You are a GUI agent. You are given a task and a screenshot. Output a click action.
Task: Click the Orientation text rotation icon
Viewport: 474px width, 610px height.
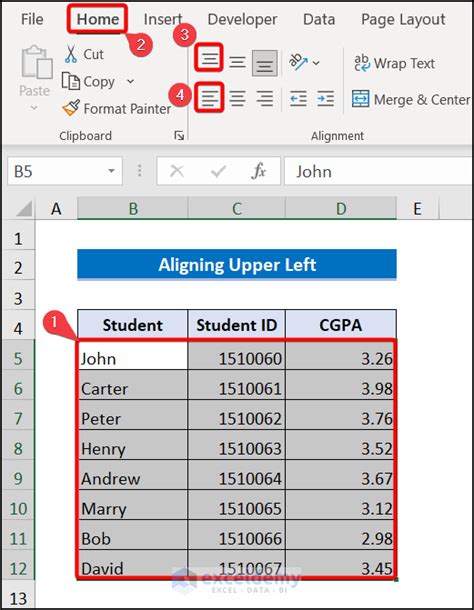pyautogui.click(x=298, y=62)
